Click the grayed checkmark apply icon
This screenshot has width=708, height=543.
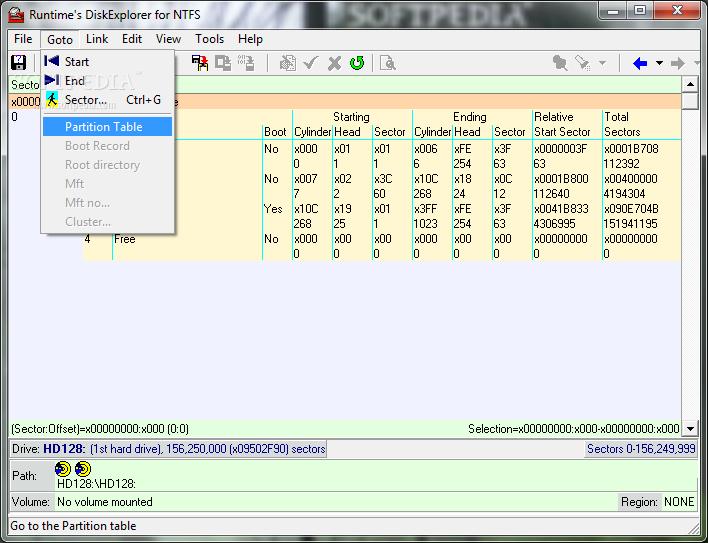[x=311, y=63]
